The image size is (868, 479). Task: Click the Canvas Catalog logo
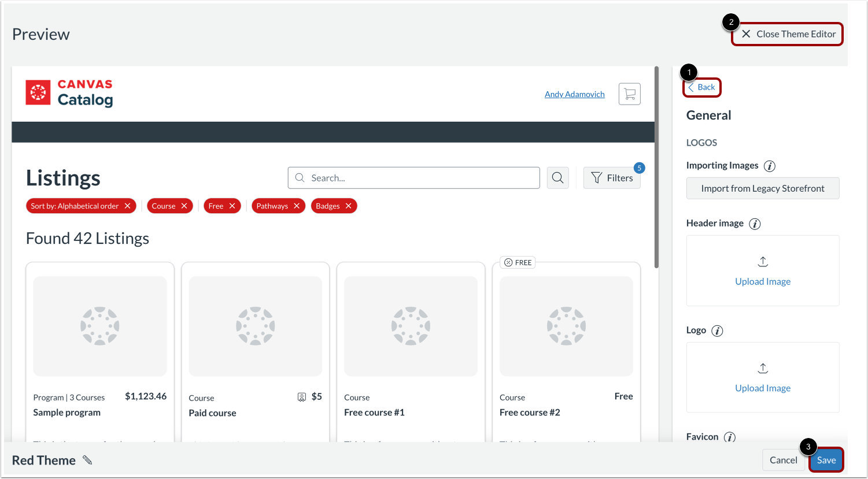(69, 93)
